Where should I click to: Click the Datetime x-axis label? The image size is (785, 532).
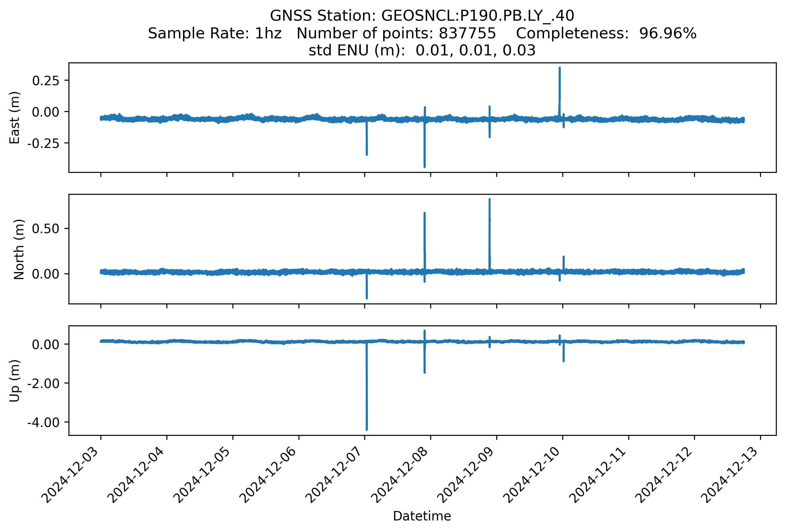tap(422, 516)
